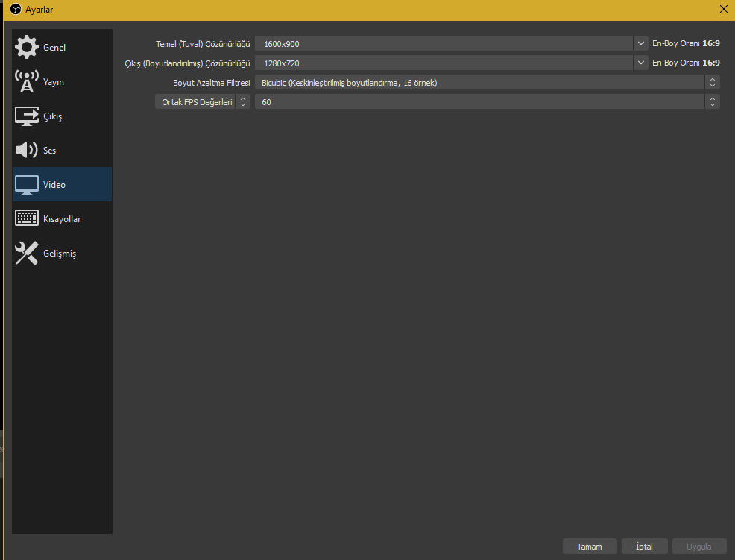Viewport: 735px width, 560px height.
Task: Click the stepper arrows of the FPS 60 field
Action: click(713, 101)
